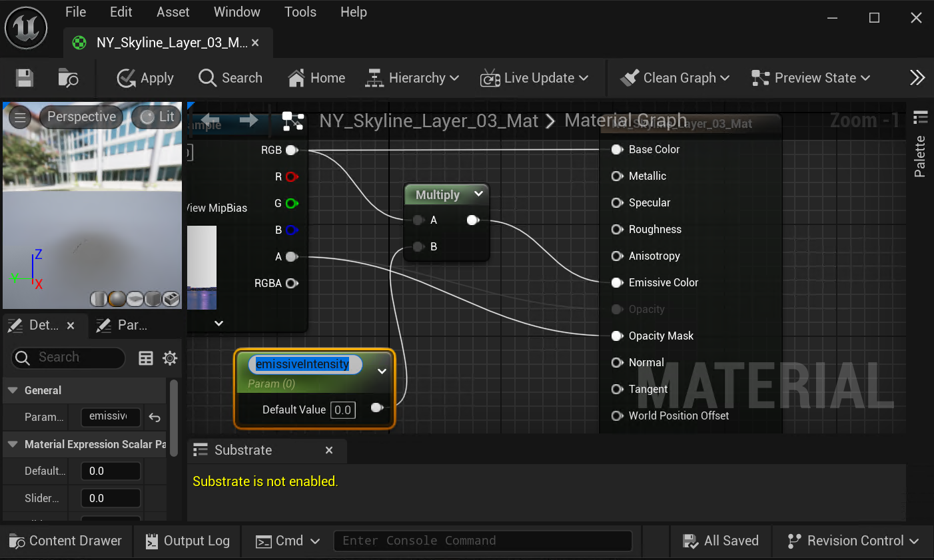Open the Asset menu
Image resolution: width=934 pixels, height=560 pixels.
[x=173, y=12]
